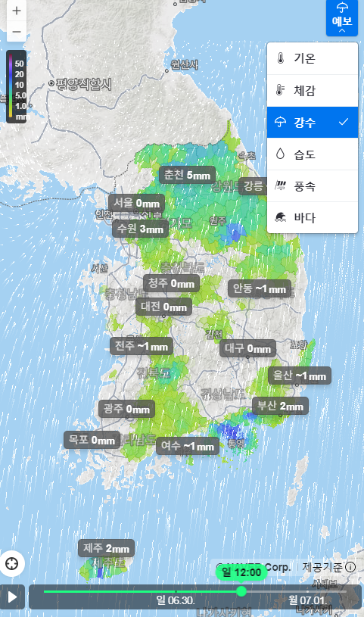Click the 서울 0mm rainfall label

coord(136,203)
